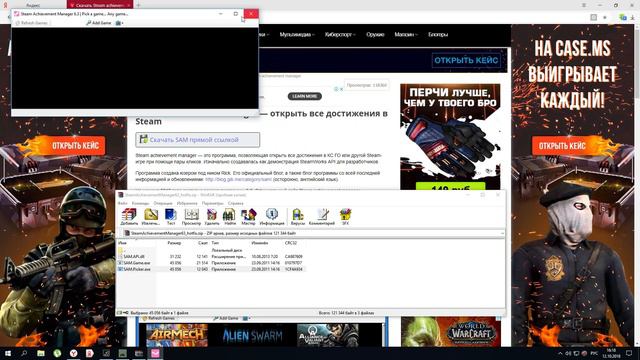Open the Найти search tool in WinRAR
This screenshot has height=360, width=640.
point(229,217)
